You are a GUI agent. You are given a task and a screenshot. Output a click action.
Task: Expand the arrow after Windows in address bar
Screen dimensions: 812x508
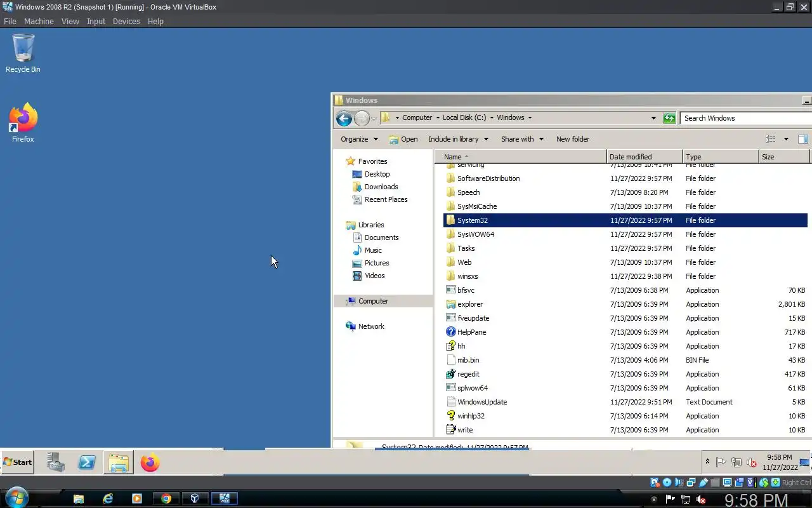(x=530, y=117)
